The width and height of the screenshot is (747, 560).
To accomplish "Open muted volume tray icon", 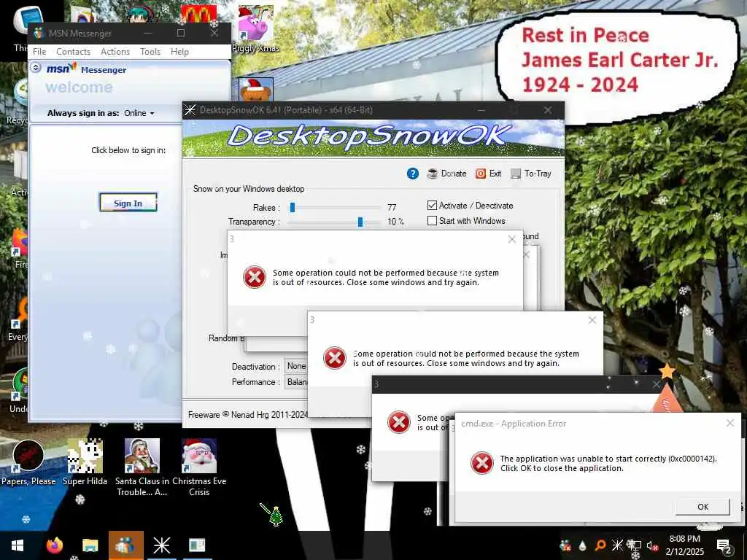I will pyautogui.click(x=652, y=545).
